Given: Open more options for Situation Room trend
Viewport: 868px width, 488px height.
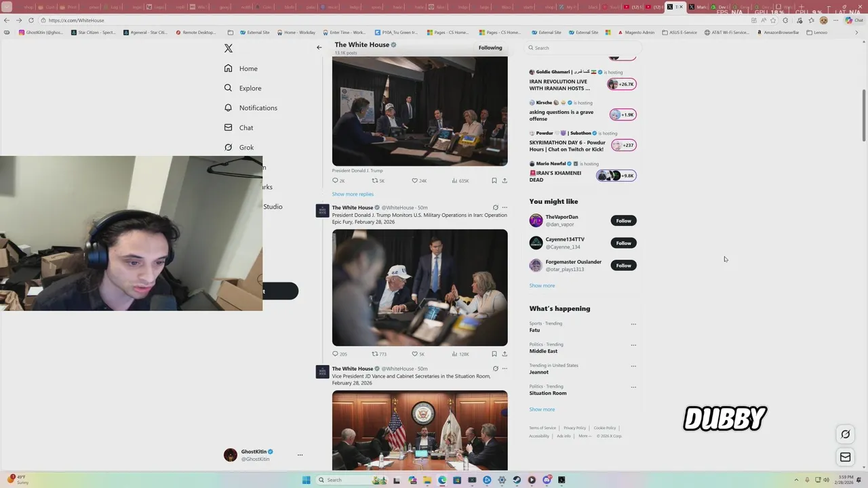Looking at the screenshot, I should point(633,387).
